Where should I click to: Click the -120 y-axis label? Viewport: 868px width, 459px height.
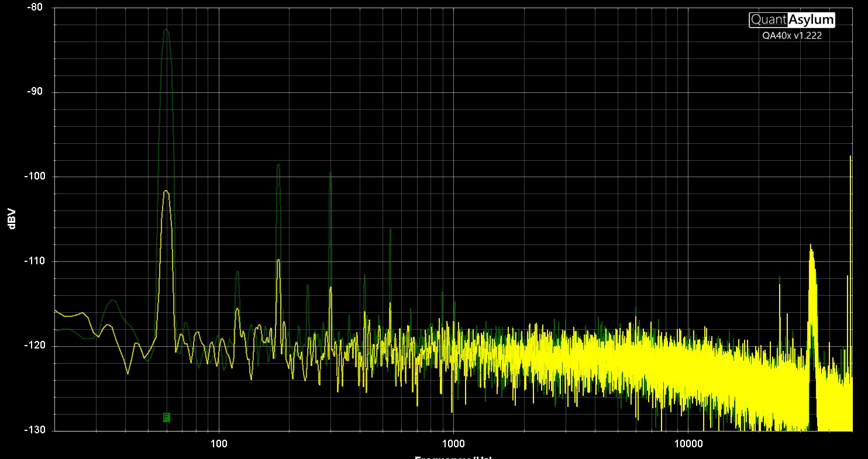click(x=33, y=346)
